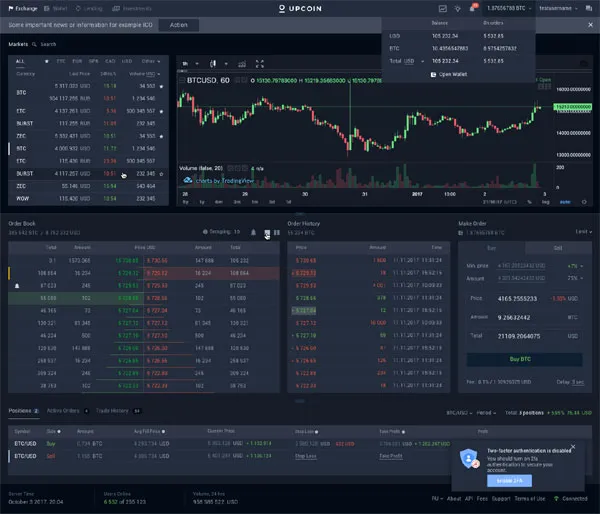Dismiss the two-factor authentication notice
The width and height of the screenshot is (600, 514).
pyautogui.click(x=573, y=447)
